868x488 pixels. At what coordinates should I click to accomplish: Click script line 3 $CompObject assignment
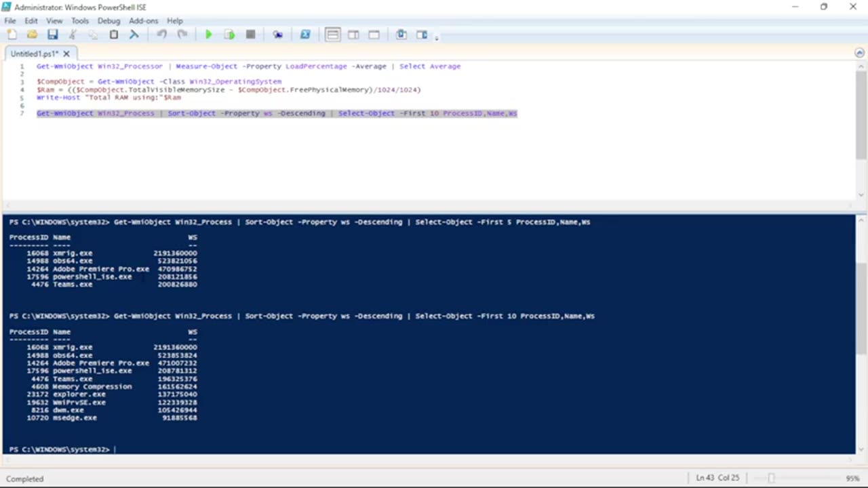[159, 81]
